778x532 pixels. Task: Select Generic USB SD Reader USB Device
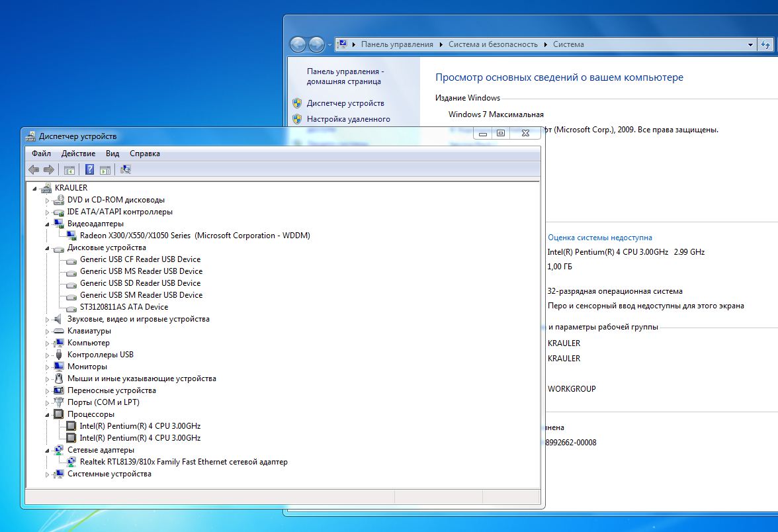pyautogui.click(x=140, y=283)
